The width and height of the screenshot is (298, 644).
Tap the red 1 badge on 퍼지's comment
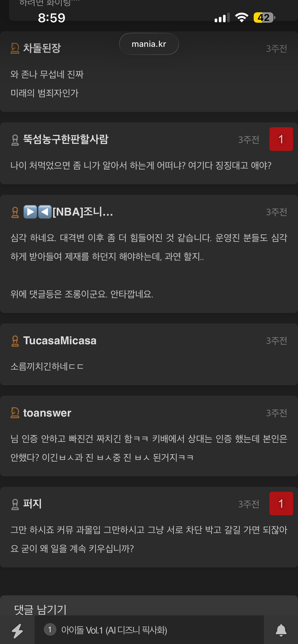click(x=281, y=504)
